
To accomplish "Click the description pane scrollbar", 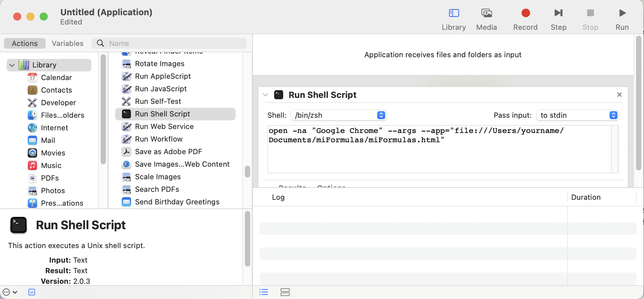I will [247, 239].
